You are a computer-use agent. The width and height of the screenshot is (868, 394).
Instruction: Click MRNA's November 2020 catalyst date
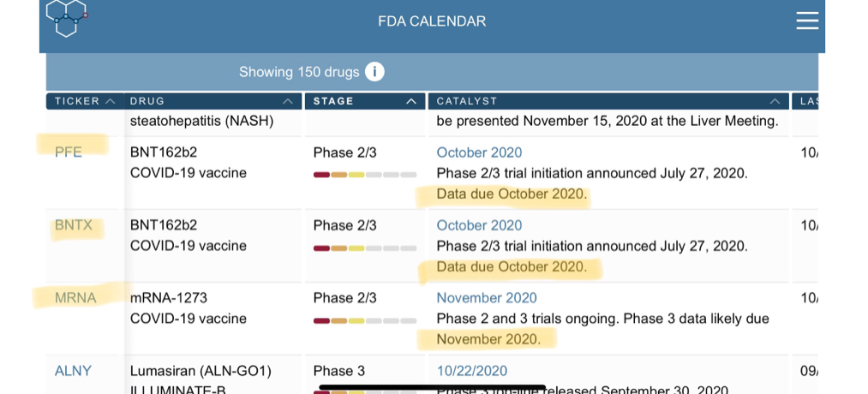pos(487,298)
